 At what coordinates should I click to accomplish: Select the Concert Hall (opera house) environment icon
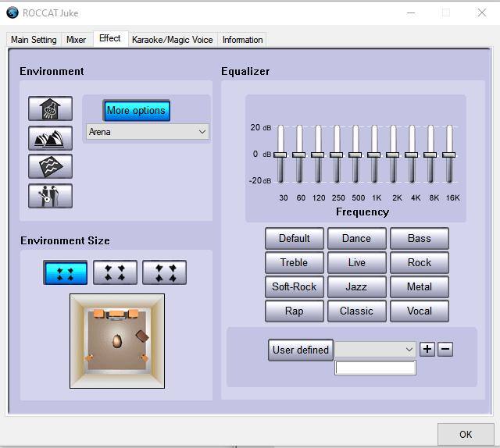[x=50, y=137]
